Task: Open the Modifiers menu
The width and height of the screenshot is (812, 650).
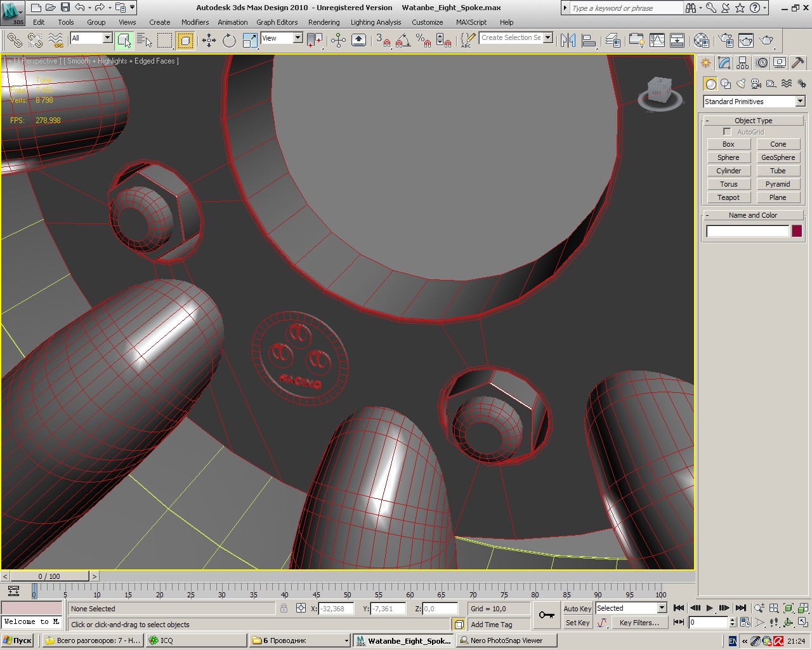Action: click(195, 22)
